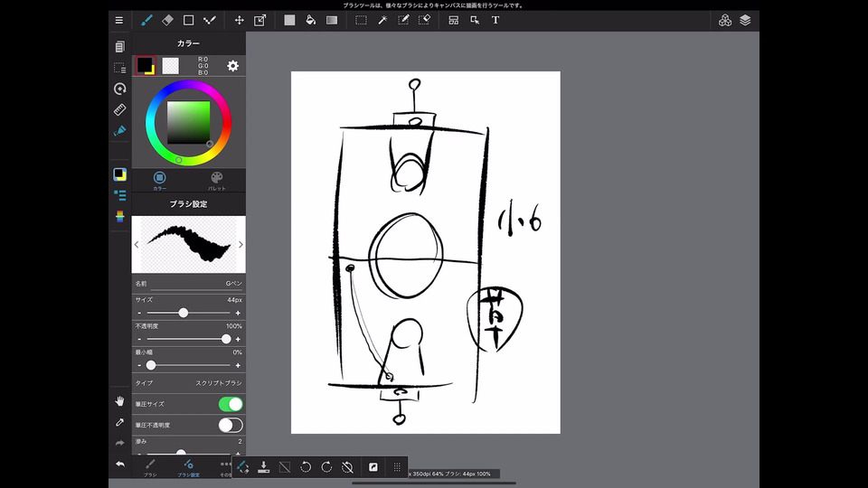Switch to the ブラシ設定 bottom tab
868x488 pixels.
(188, 467)
